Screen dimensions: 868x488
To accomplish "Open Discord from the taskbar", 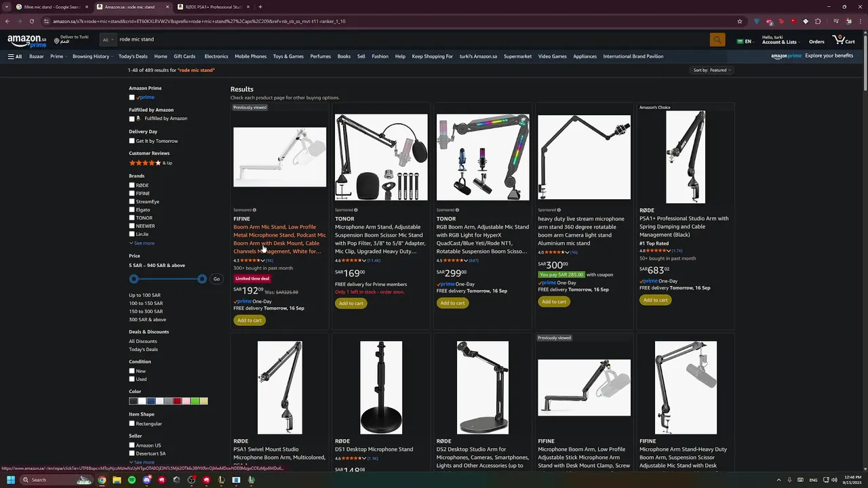I will 146,480.
